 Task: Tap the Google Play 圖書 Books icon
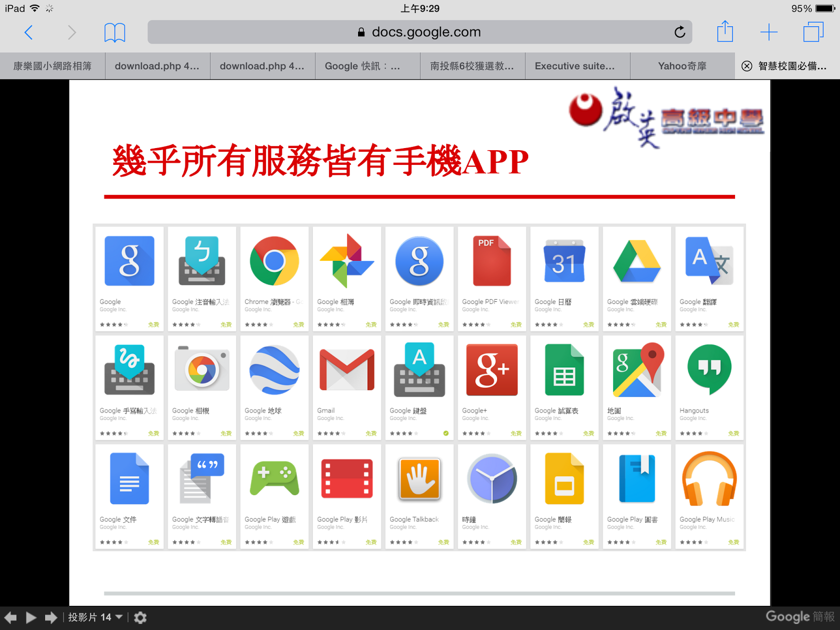(637, 478)
